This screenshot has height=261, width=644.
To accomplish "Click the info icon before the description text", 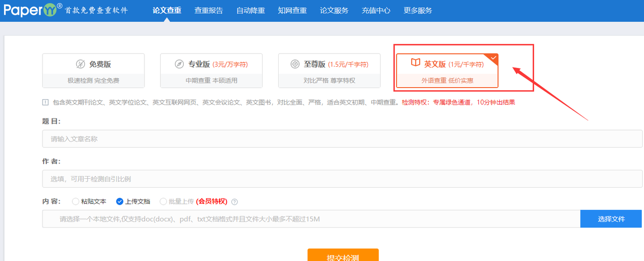I will (45, 102).
